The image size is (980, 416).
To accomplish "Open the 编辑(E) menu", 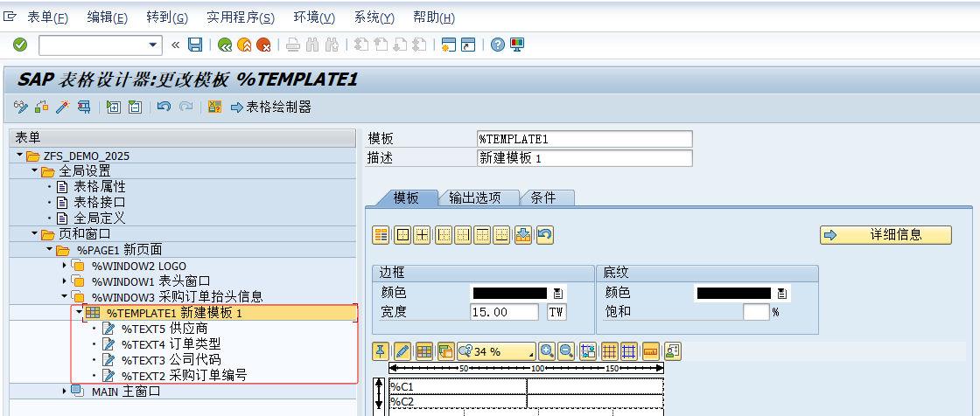I will click(108, 17).
